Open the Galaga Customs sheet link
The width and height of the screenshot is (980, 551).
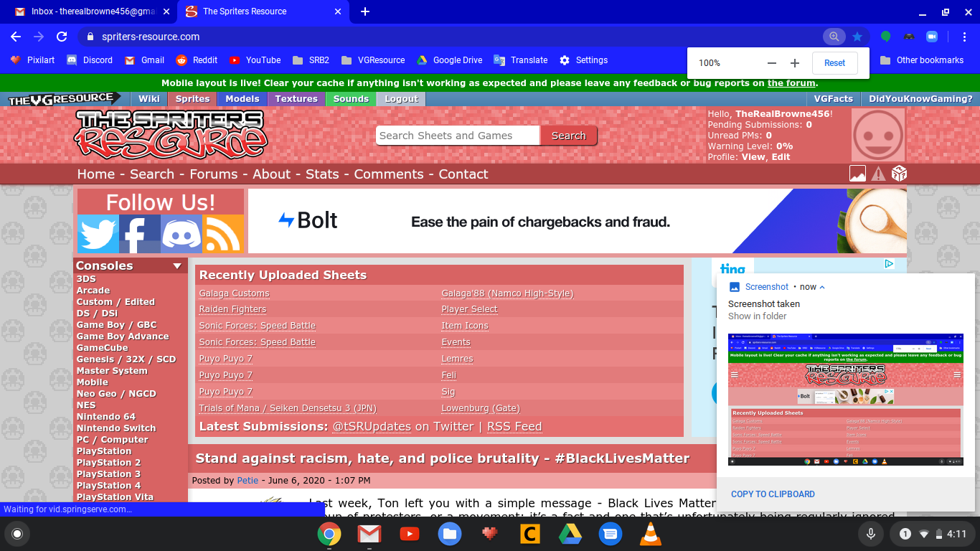(234, 293)
